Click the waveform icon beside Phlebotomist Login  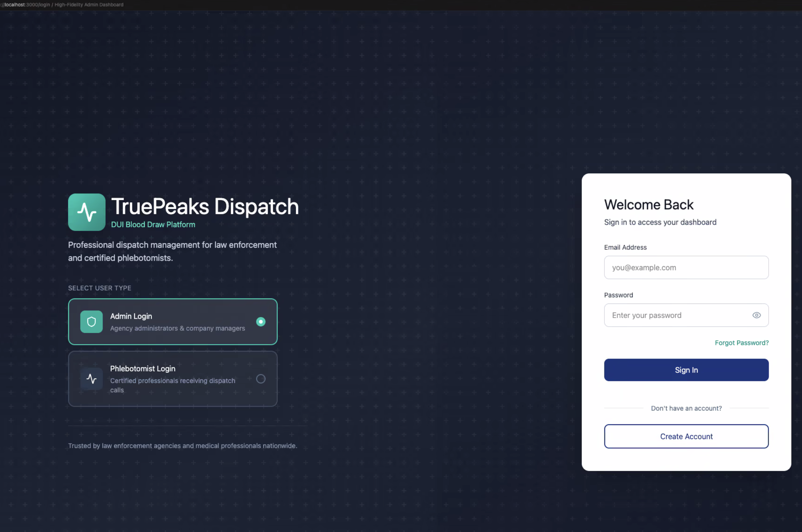click(91, 379)
